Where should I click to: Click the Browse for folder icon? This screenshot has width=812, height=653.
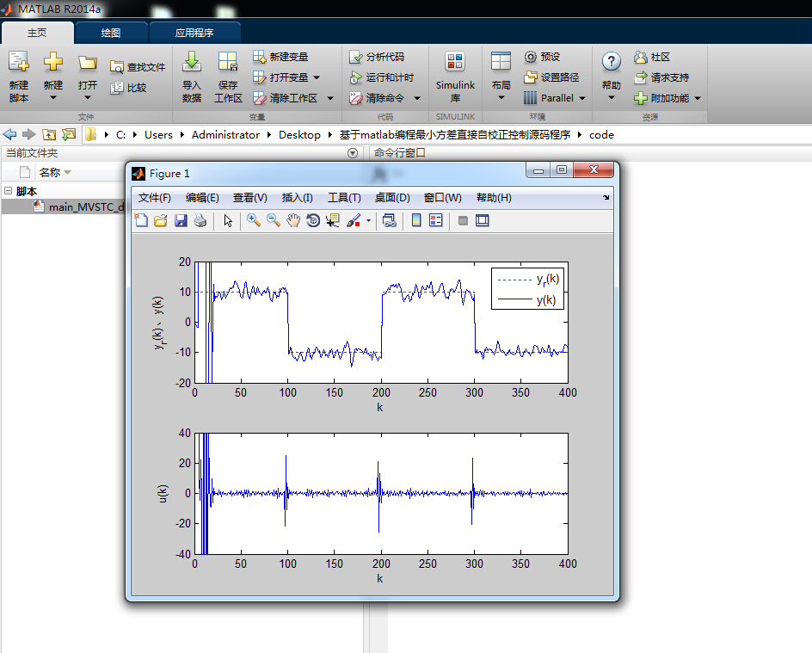coord(68,134)
